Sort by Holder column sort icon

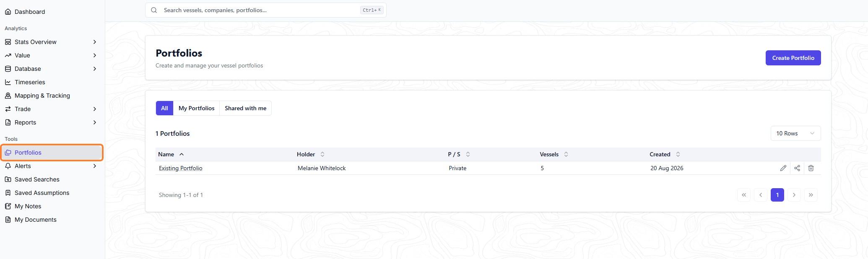[x=322, y=154]
